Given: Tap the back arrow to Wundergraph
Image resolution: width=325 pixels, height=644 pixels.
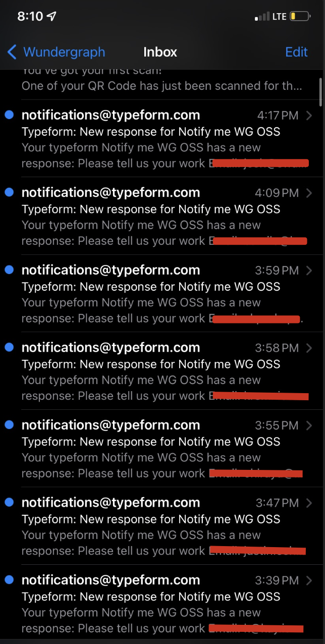Looking at the screenshot, I should pos(11,51).
